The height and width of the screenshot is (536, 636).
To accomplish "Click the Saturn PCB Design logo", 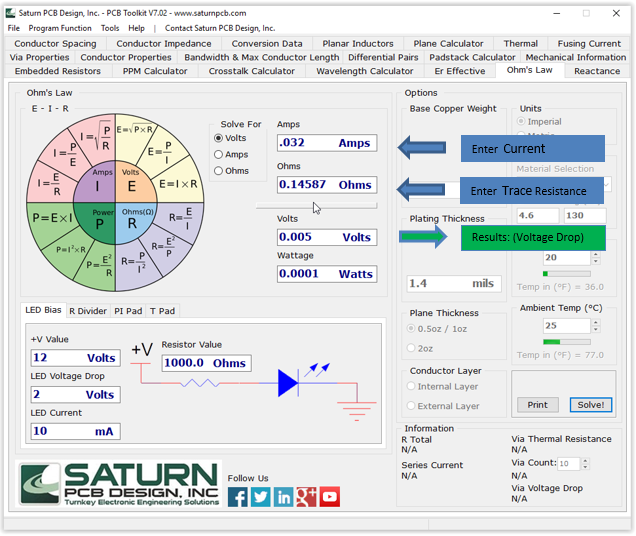I will click(x=119, y=484).
